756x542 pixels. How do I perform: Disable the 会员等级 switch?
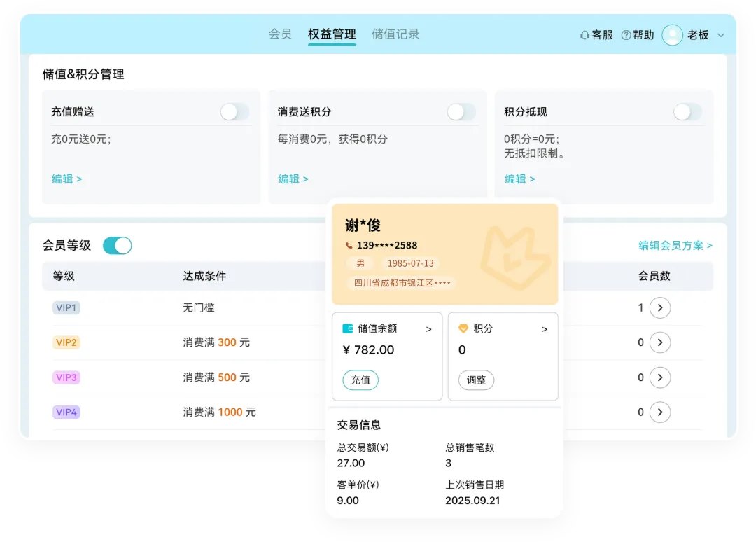coord(117,246)
